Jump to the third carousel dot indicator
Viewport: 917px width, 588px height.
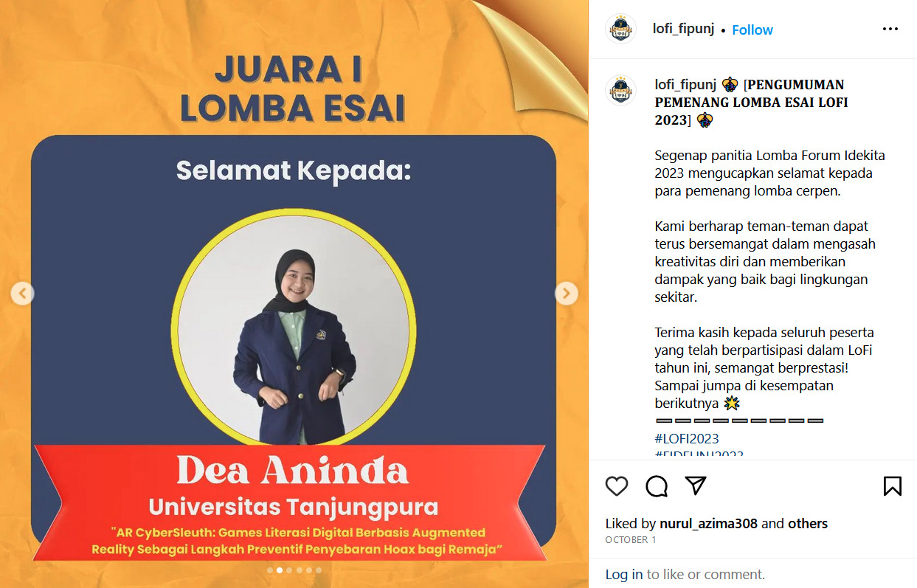pyautogui.click(x=289, y=570)
